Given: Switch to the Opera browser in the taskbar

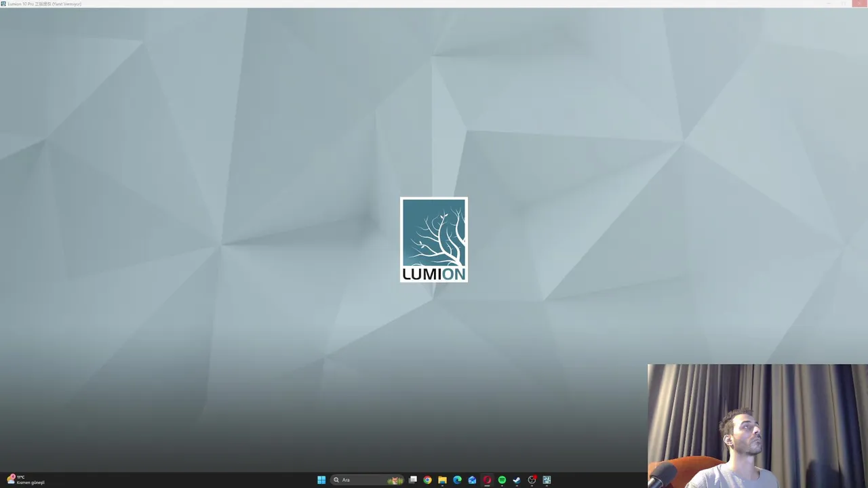Looking at the screenshot, I should pos(487,480).
